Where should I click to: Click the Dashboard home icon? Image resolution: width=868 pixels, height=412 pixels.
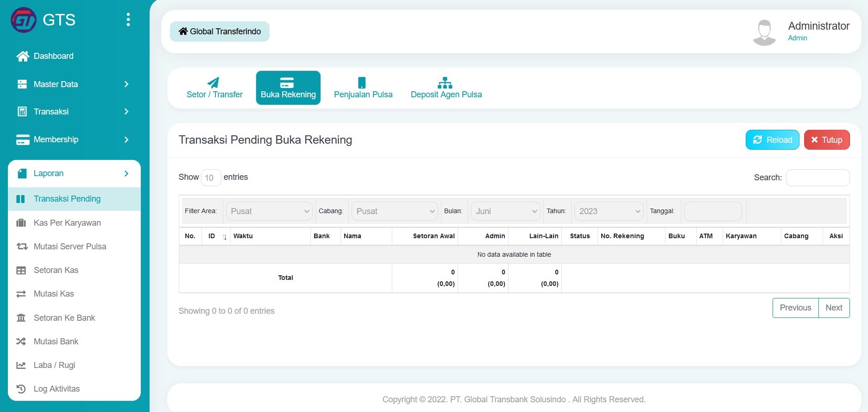[x=23, y=56]
